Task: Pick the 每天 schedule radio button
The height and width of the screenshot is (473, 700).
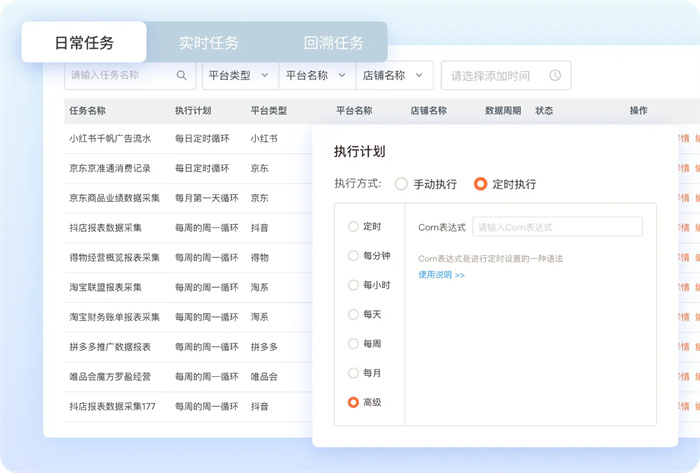Action: coord(353,314)
